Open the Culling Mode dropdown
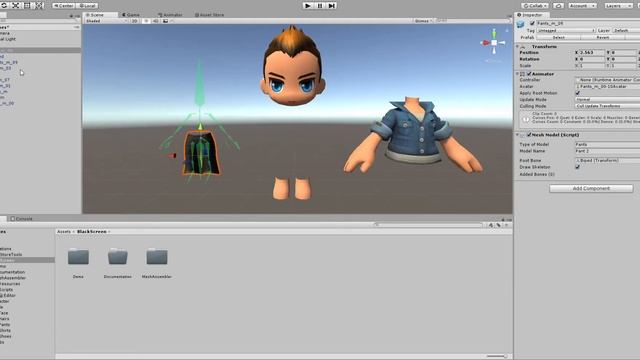This screenshot has width=640, height=360. [607, 106]
